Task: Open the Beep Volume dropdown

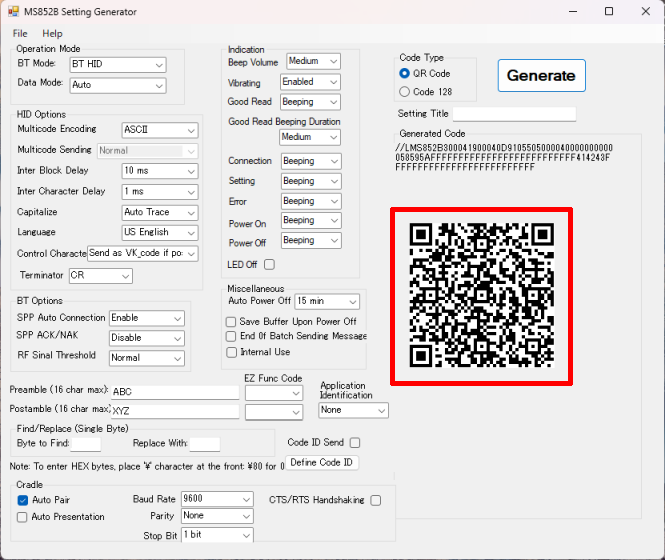Action: pos(313,62)
